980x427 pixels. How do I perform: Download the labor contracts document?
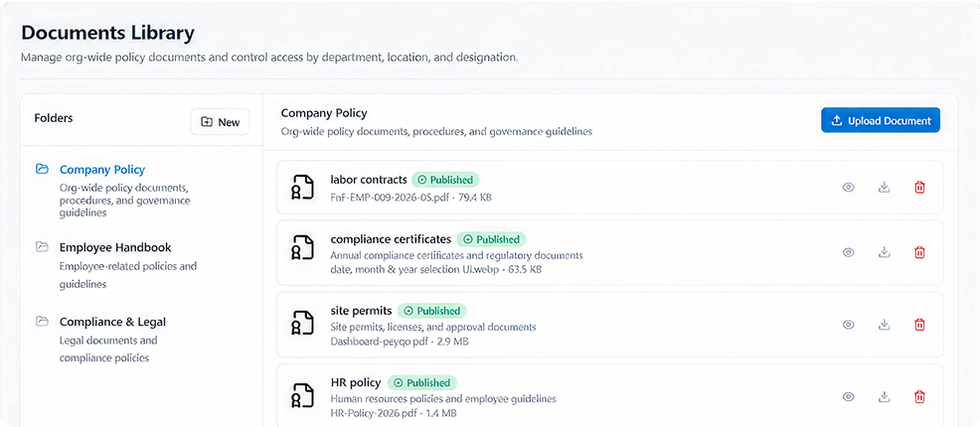(x=884, y=188)
